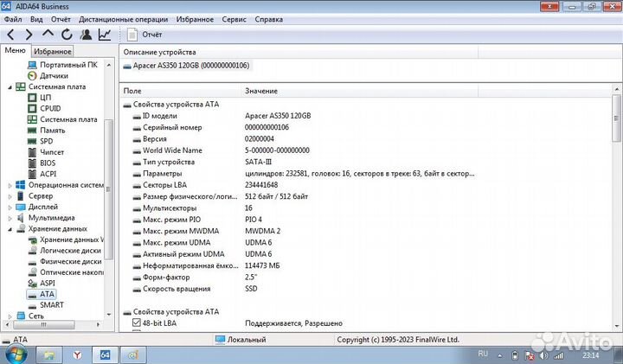Click the AIDA64 taskbar button
The width and height of the screenshot is (623, 364).
[105, 354]
